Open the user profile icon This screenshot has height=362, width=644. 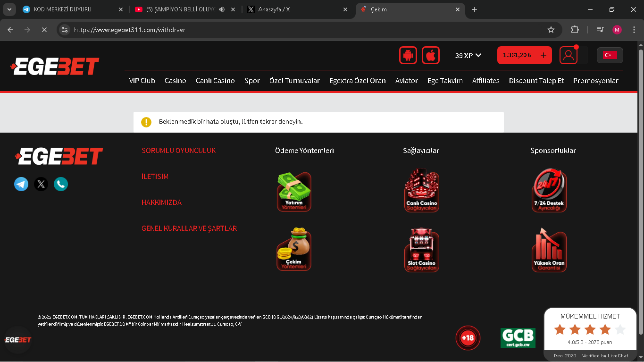(569, 55)
